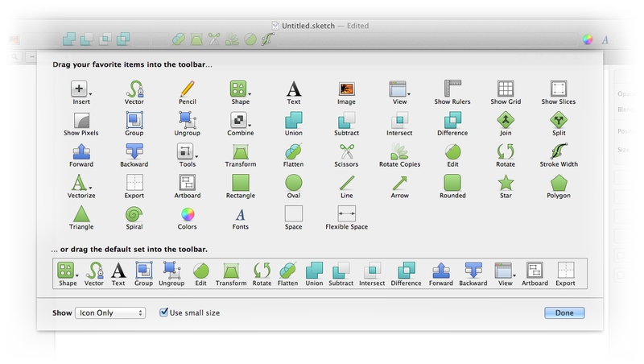Select the Combine icon in palette
The width and height of the screenshot is (644, 364).
coord(240,120)
